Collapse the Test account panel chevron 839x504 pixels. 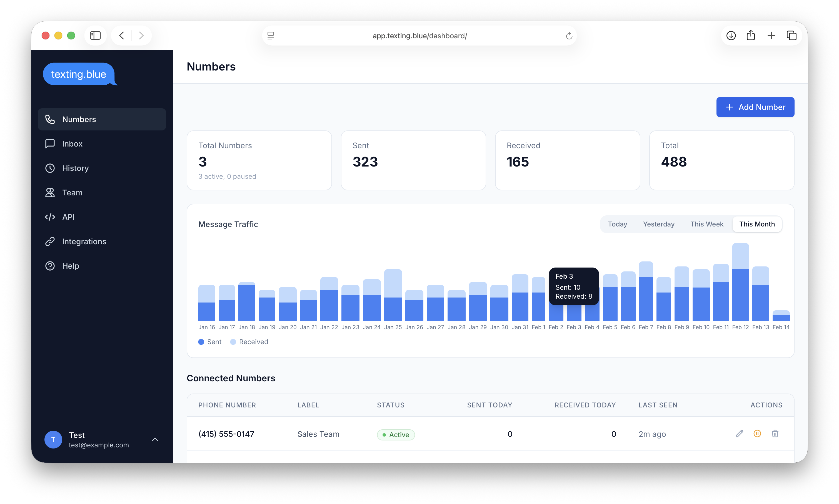pos(155,439)
